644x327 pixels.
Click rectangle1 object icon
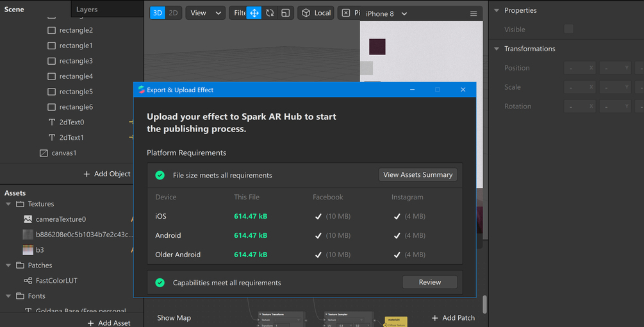(51, 46)
